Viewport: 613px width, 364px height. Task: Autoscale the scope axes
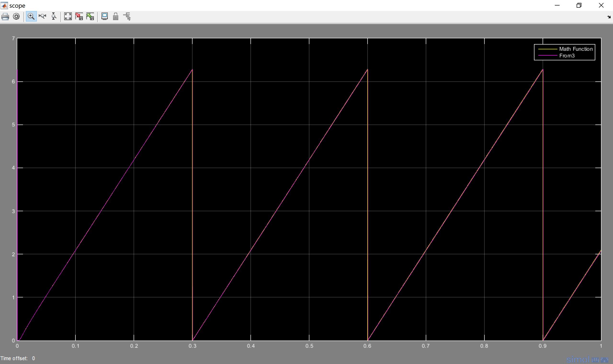click(68, 17)
